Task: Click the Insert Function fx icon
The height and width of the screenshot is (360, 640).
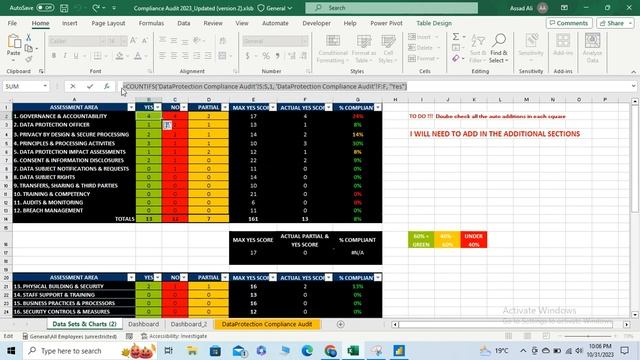Action: [x=107, y=86]
